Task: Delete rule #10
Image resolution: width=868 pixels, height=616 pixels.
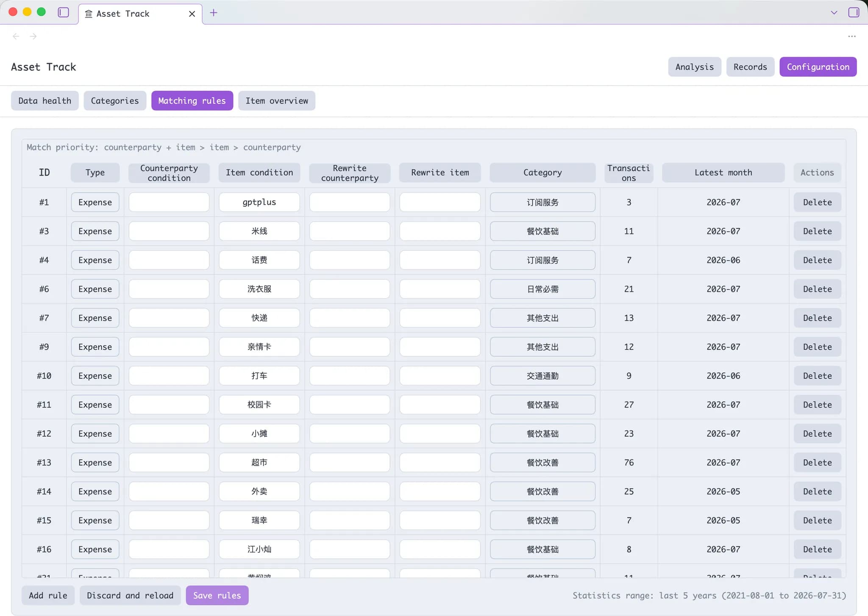Action: click(x=817, y=376)
